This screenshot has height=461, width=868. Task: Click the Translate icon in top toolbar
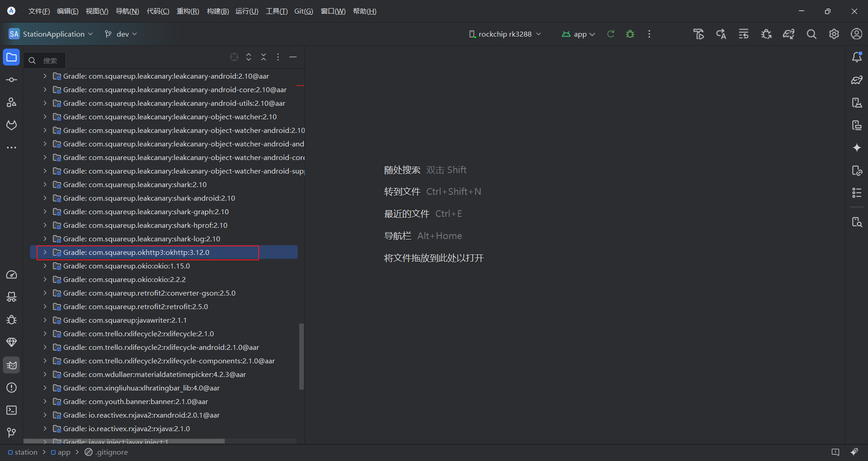coord(721,34)
